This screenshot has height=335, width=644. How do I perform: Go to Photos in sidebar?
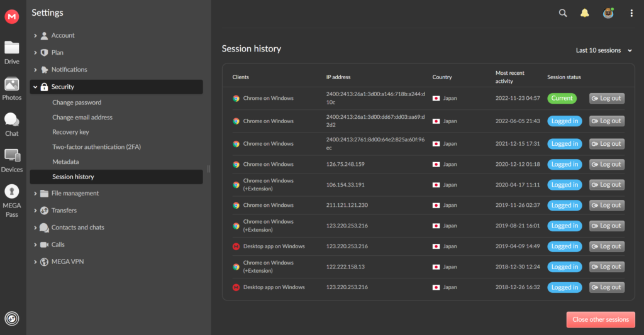click(x=12, y=89)
